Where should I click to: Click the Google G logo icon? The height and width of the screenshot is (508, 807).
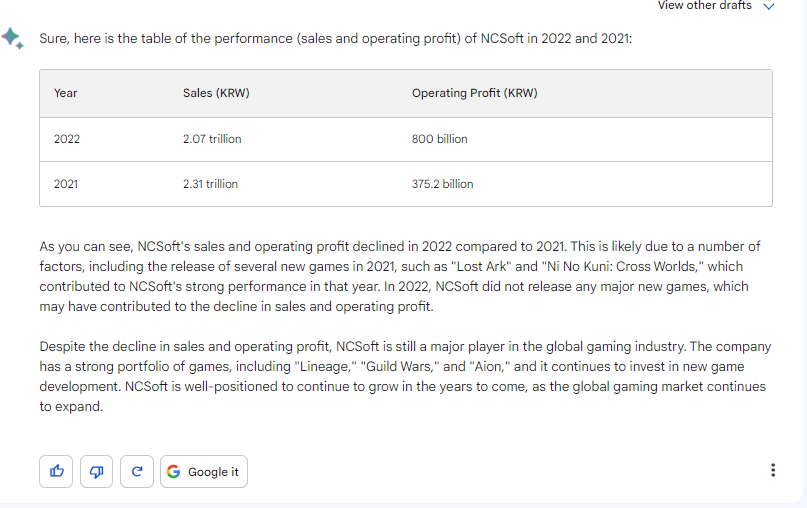pyautogui.click(x=173, y=471)
